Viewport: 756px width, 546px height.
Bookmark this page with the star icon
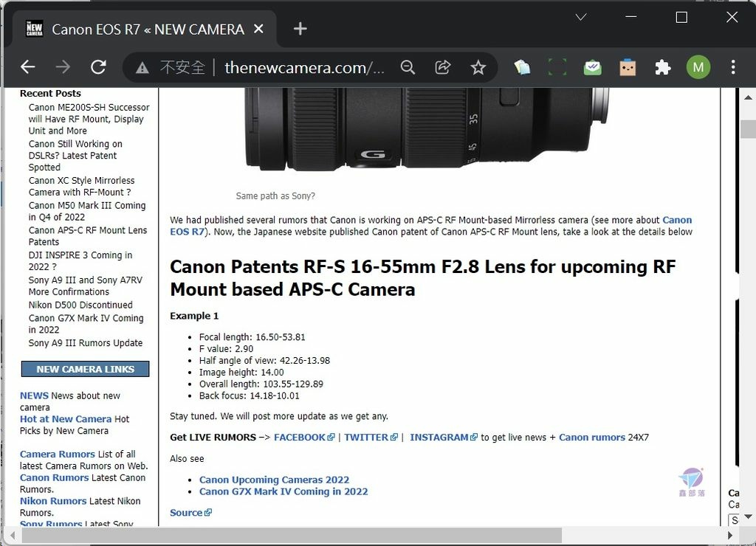tap(478, 67)
